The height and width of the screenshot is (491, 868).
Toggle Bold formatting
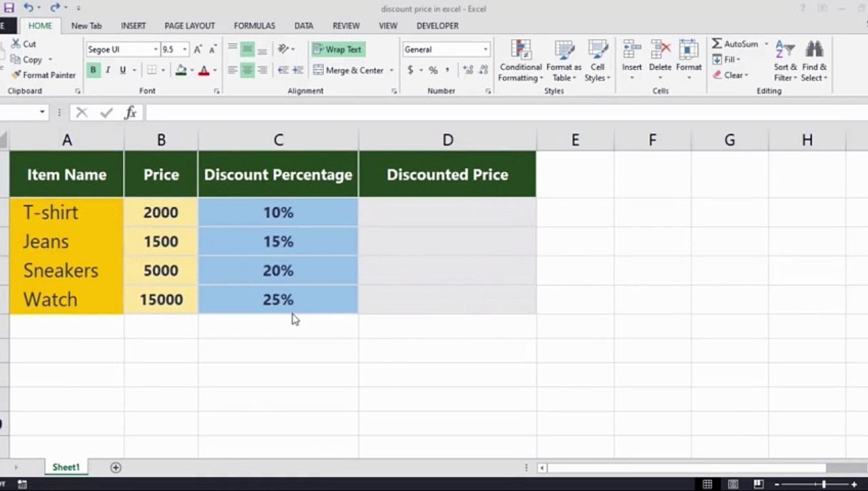93,70
